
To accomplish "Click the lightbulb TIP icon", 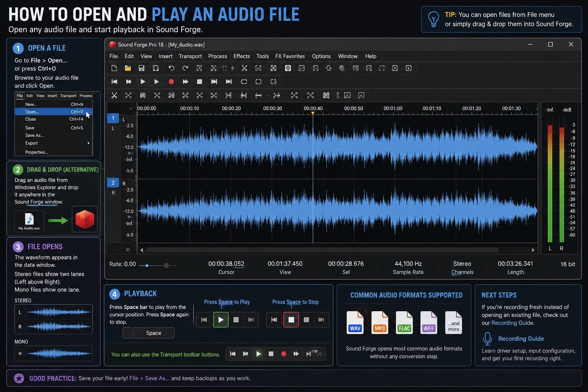I will [433, 19].
